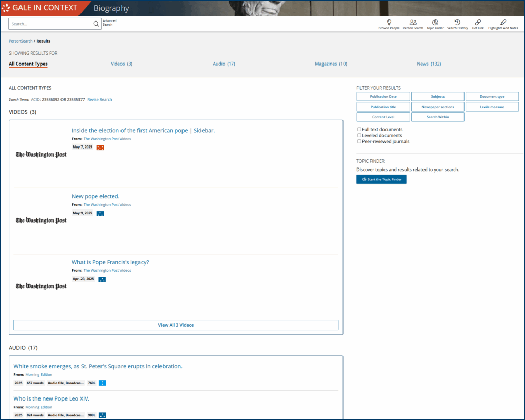Click Washington Post thumbnail for first video

pos(41,155)
